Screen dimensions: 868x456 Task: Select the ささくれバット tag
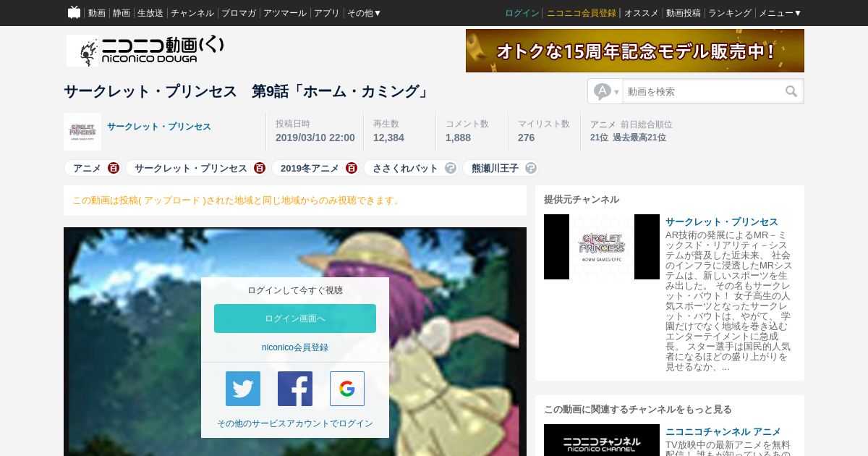405,168
